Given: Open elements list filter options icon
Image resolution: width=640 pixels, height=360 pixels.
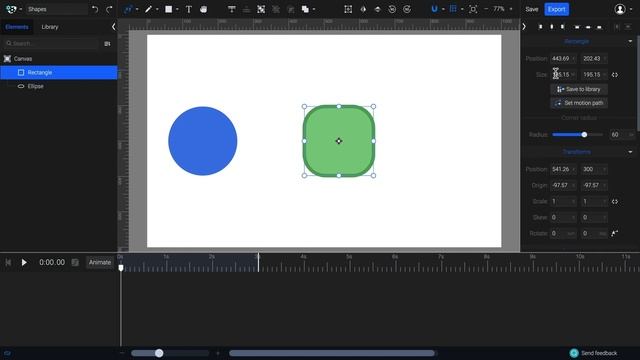Looking at the screenshot, I should [x=107, y=44].
